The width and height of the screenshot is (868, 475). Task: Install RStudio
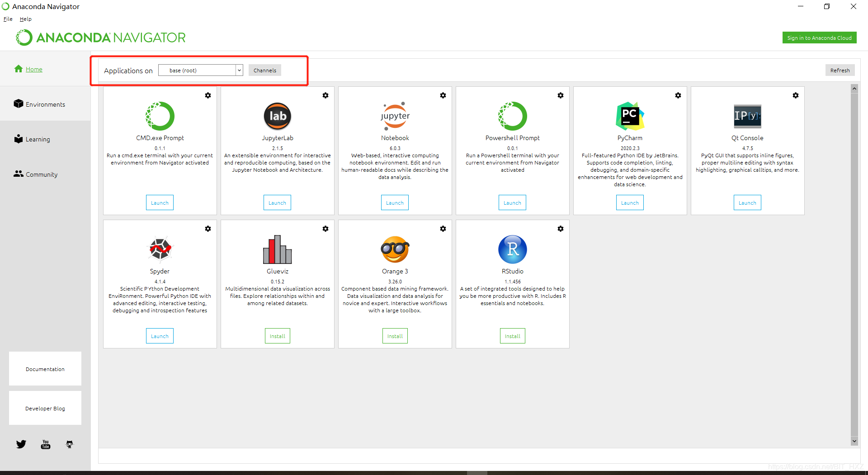pyautogui.click(x=513, y=336)
